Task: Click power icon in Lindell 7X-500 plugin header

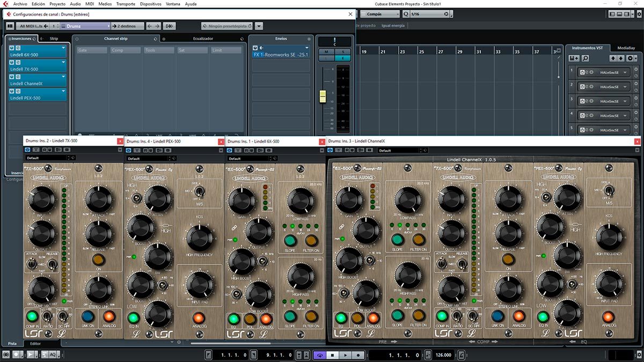Action: coord(28,150)
